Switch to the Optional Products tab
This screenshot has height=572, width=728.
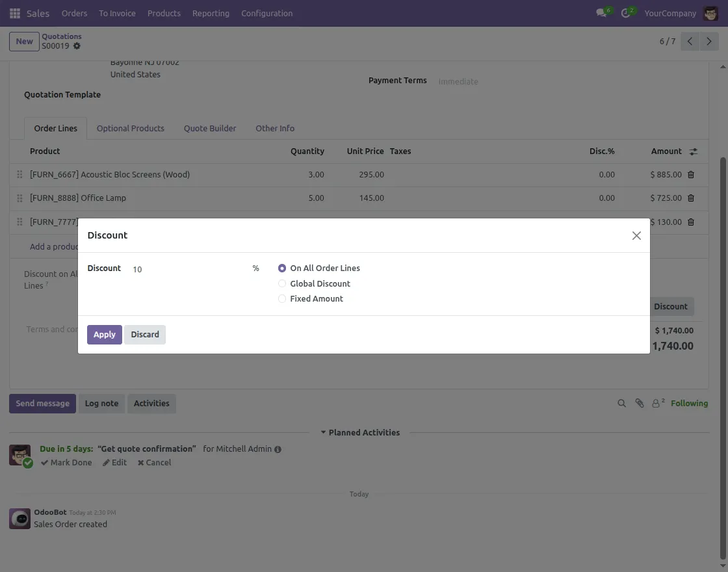tap(130, 129)
